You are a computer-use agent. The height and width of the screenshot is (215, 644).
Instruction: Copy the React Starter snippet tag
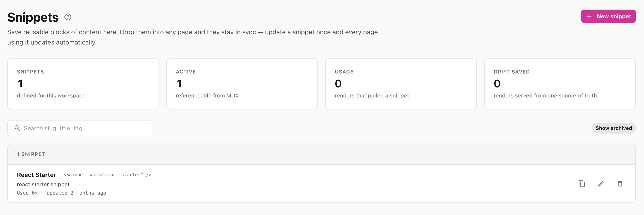(582, 184)
